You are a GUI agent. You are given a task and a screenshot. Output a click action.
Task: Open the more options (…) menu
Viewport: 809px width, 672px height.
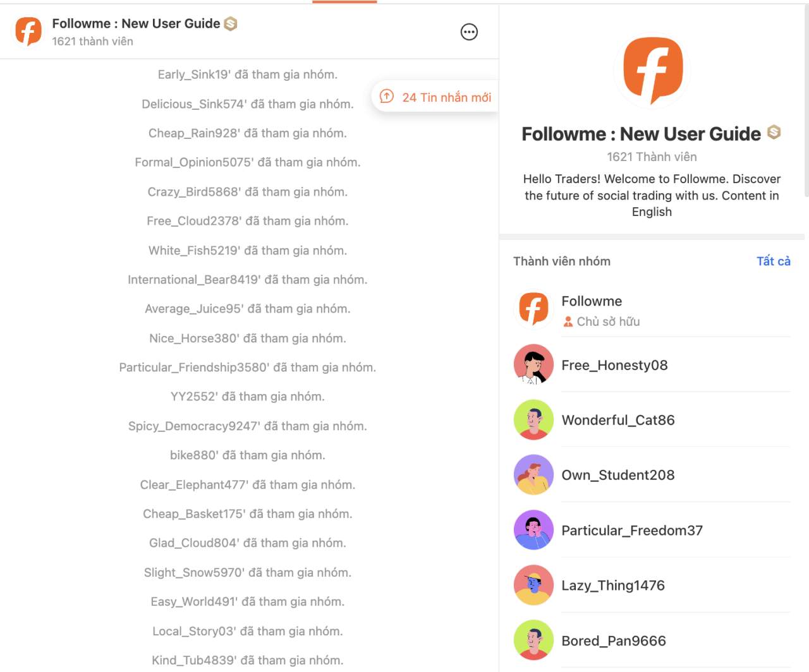[x=469, y=32]
